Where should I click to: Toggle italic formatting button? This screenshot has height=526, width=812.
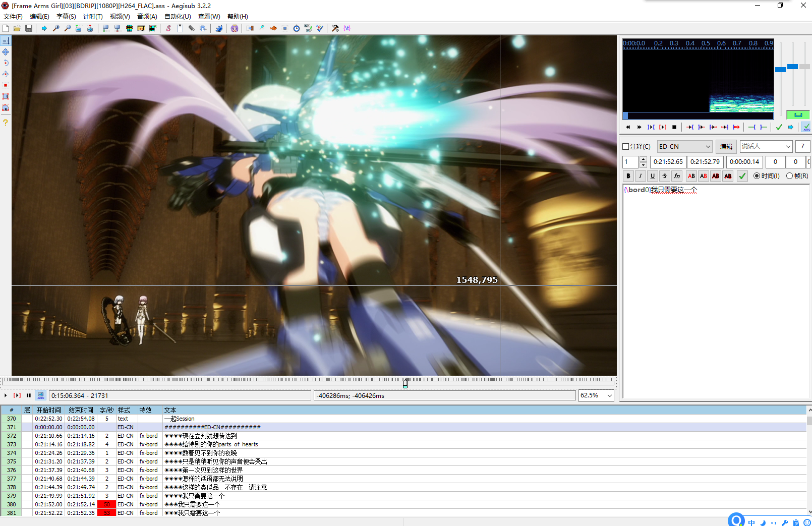point(641,176)
